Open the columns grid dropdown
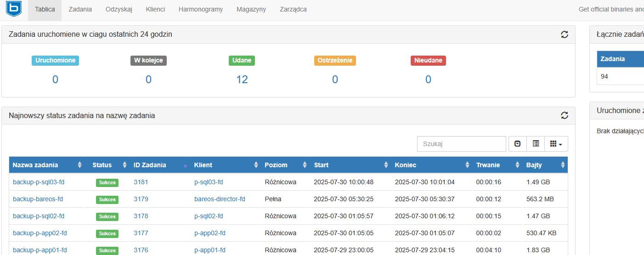 click(x=556, y=144)
